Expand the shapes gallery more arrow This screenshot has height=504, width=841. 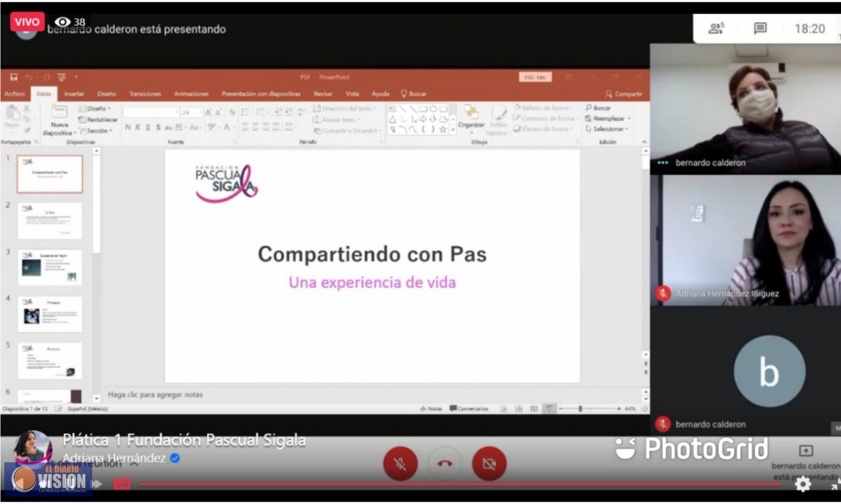453,130
